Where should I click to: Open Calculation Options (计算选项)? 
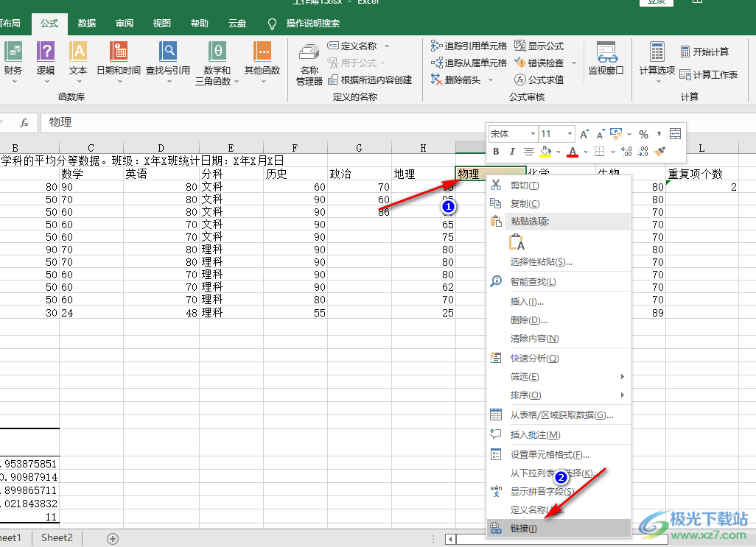[x=657, y=63]
